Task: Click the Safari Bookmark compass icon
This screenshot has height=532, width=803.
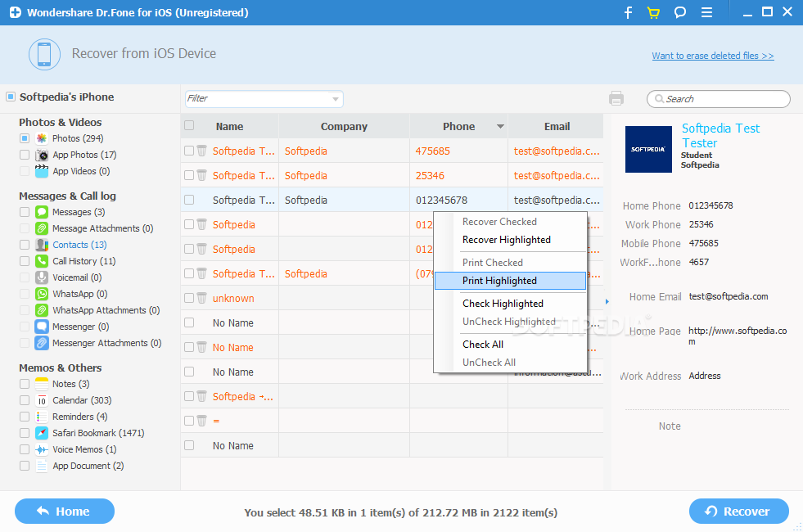Action: [x=42, y=433]
